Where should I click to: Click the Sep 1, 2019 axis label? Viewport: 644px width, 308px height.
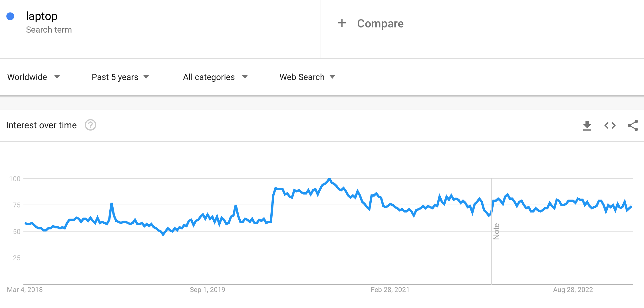207,290
